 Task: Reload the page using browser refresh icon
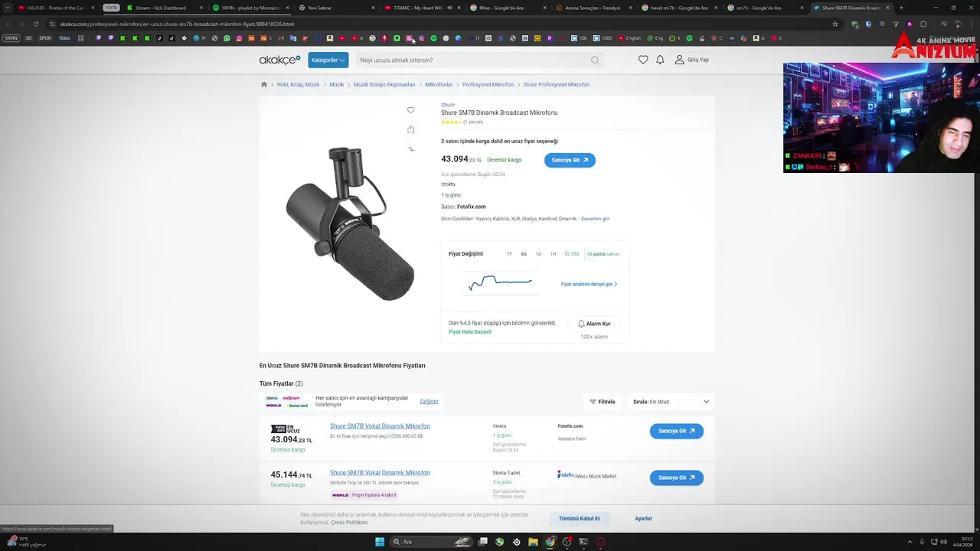coord(35,24)
